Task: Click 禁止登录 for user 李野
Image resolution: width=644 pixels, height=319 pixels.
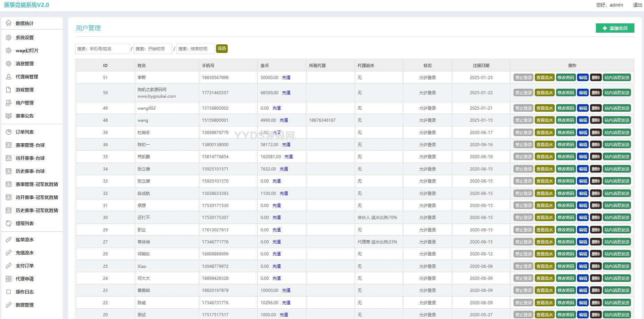Action: [523, 78]
